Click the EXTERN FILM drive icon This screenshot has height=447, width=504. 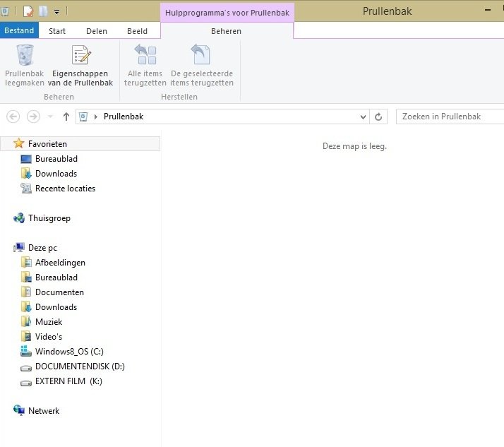26,383
